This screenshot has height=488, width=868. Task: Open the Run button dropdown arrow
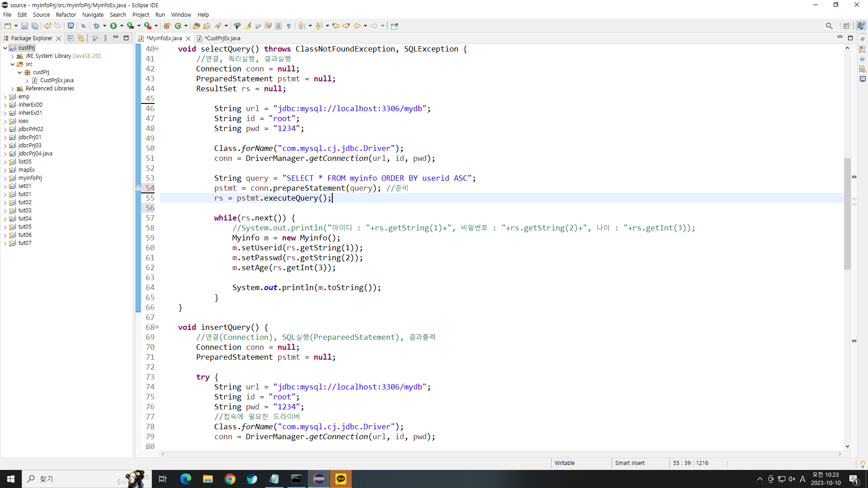pyautogui.click(x=122, y=26)
